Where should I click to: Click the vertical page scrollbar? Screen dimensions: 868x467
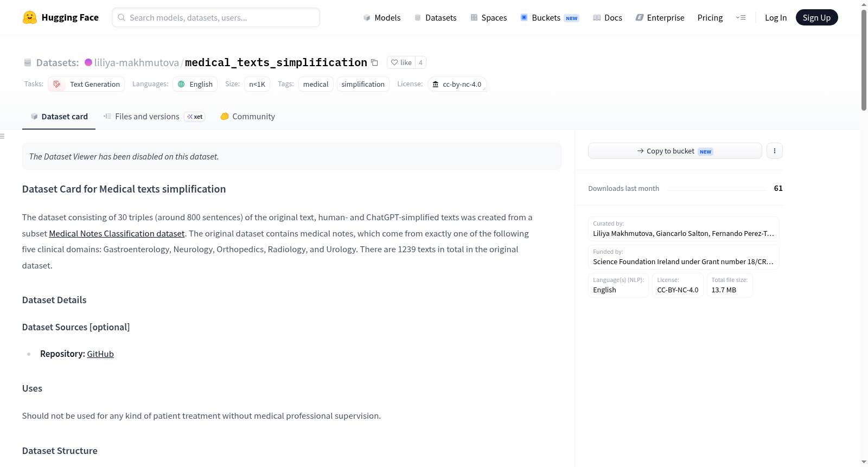coord(864,60)
